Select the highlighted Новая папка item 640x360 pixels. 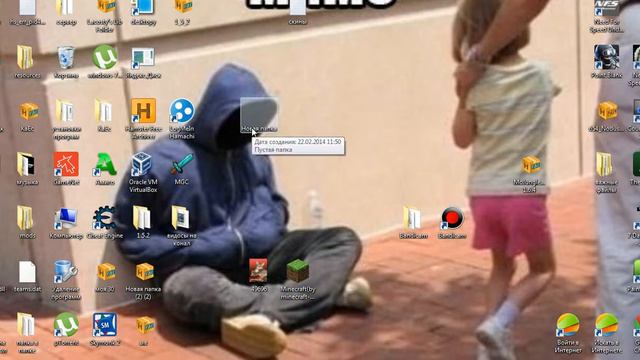(259, 116)
